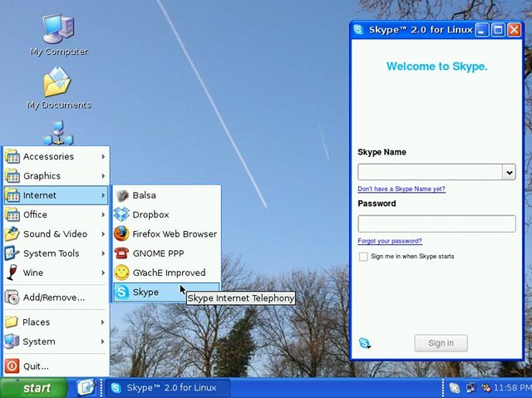
Task: Click the Firefox globe icon
Action: [x=121, y=234]
